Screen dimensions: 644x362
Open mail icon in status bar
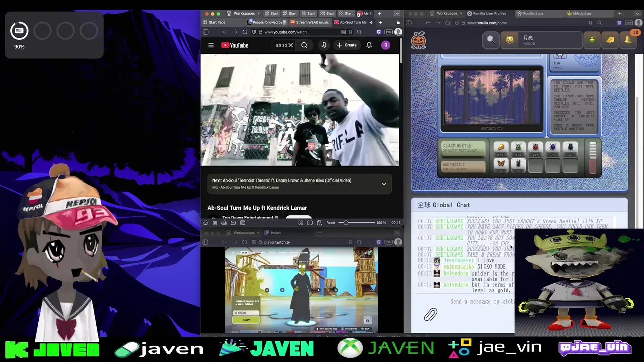pos(233,223)
